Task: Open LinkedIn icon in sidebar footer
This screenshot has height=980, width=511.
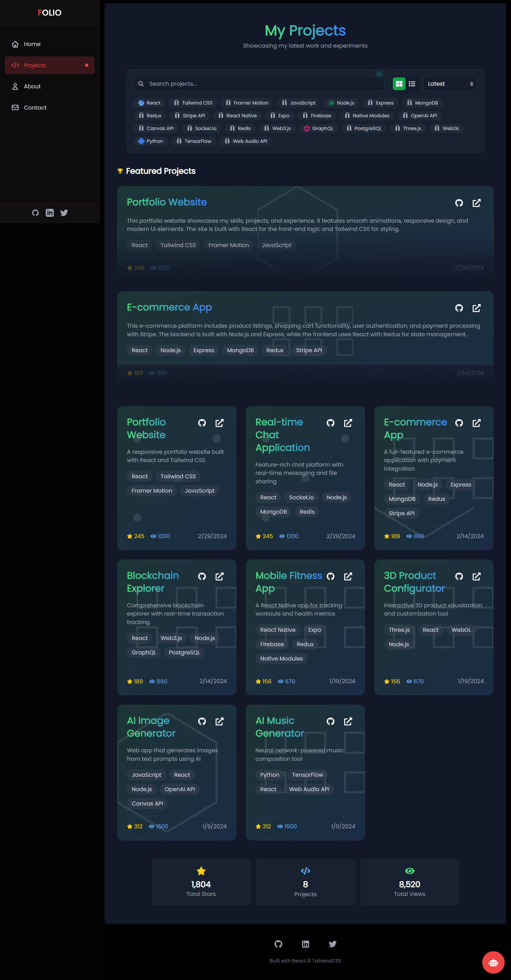Action: click(50, 213)
